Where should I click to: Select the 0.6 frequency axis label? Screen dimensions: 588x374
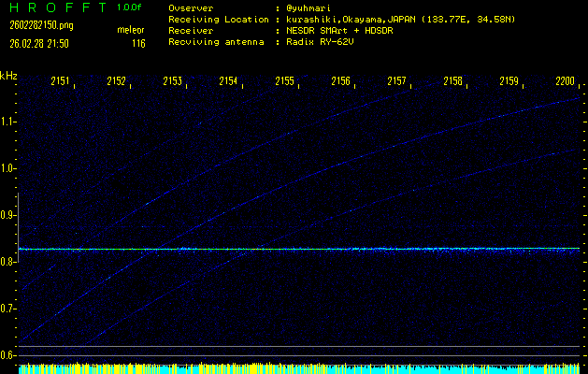point(8,355)
